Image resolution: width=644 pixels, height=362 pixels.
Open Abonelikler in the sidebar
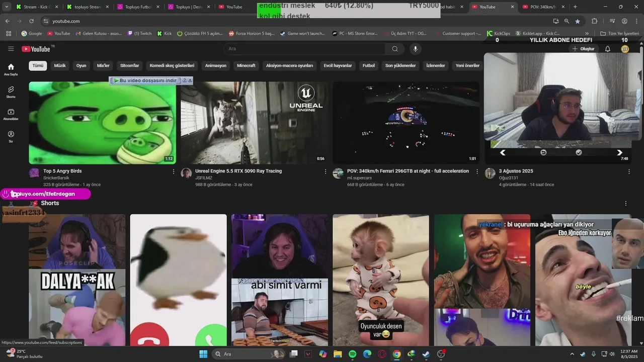tap(11, 114)
